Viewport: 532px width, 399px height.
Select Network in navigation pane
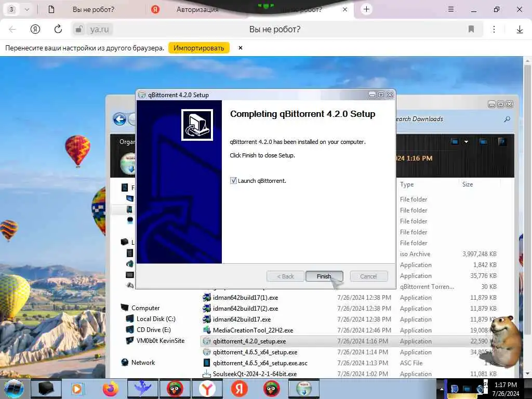pyautogui.click(x=143, y=363)
